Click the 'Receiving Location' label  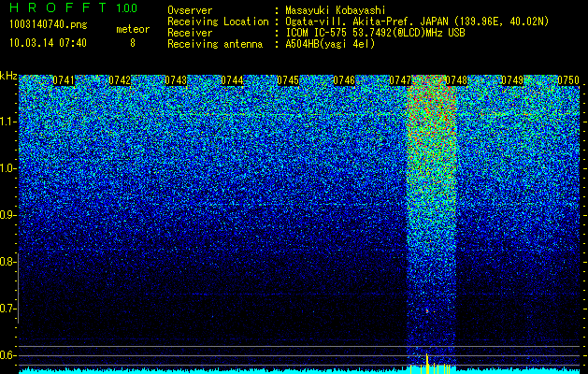[x=218, y=22]
